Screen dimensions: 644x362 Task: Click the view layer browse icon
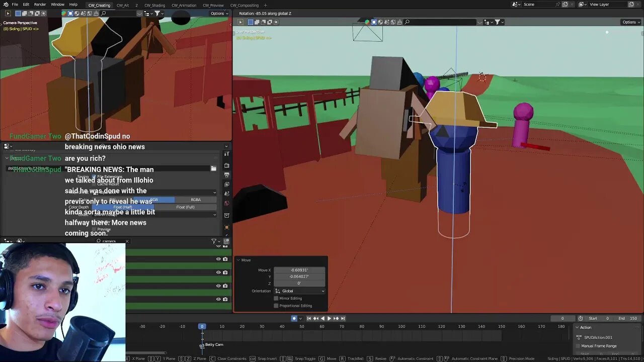(582, 5)
